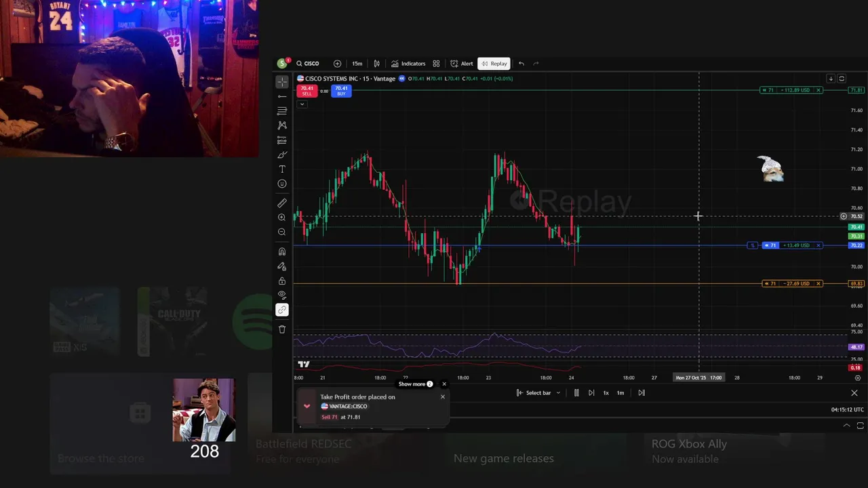Click the blue 70.41 BUY button
The image size is (868, 488).
point(341,91)
